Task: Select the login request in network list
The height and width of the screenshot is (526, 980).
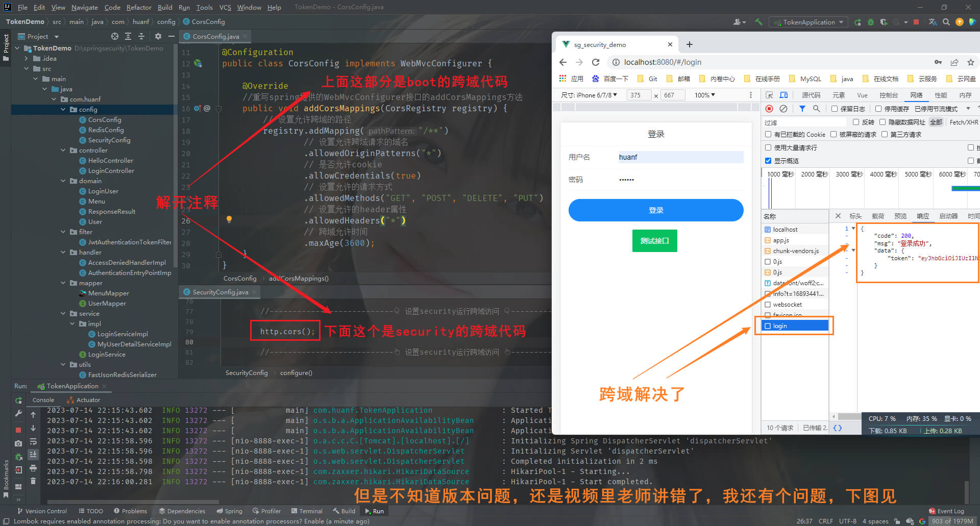Action: click(795, 325)
